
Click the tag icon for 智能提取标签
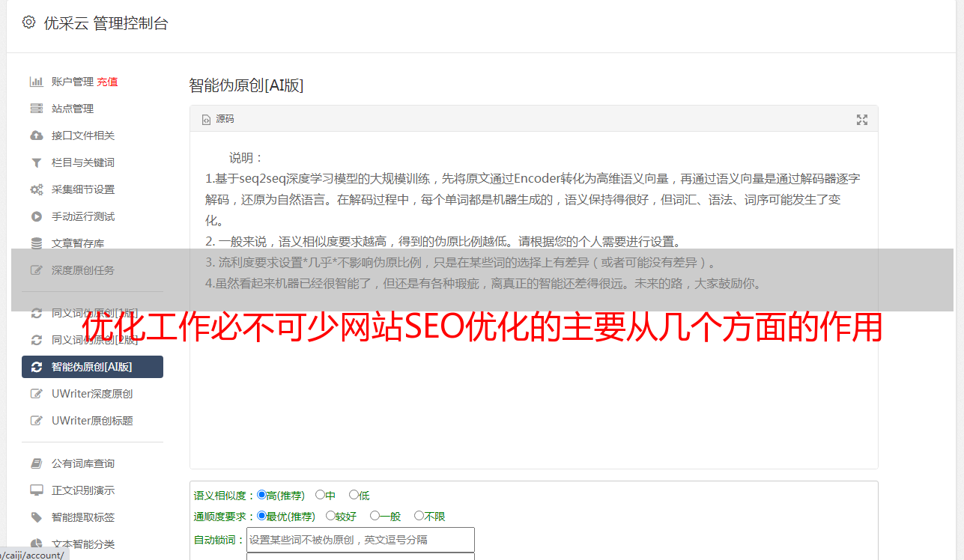tap(36, 517)
